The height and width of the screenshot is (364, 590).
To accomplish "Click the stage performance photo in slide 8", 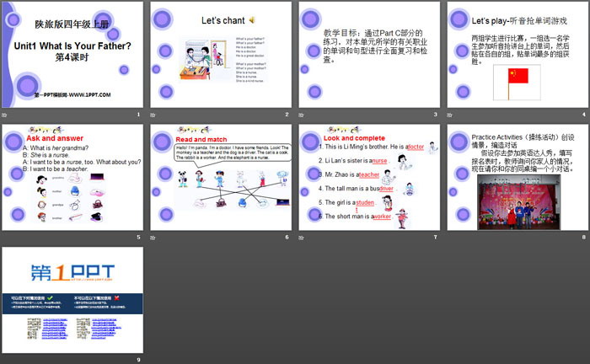I will tap(519, 202).
